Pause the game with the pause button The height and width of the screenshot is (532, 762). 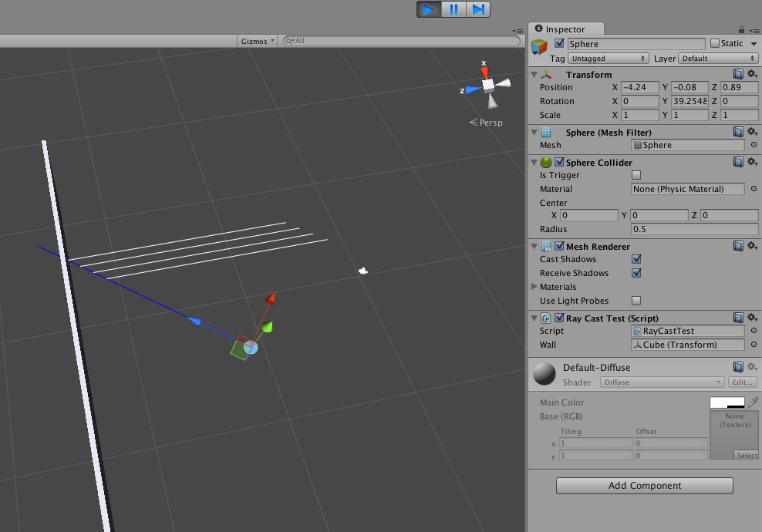[x=454, y=9]
